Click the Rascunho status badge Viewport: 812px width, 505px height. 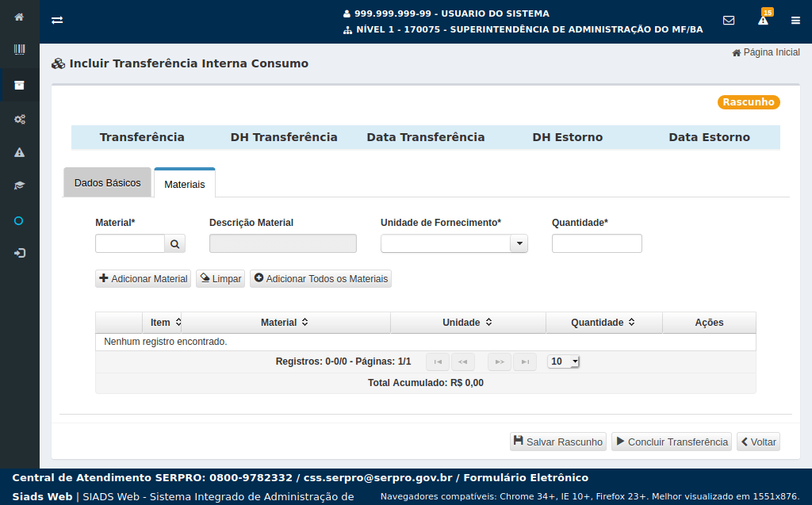[x=749, y=102]
